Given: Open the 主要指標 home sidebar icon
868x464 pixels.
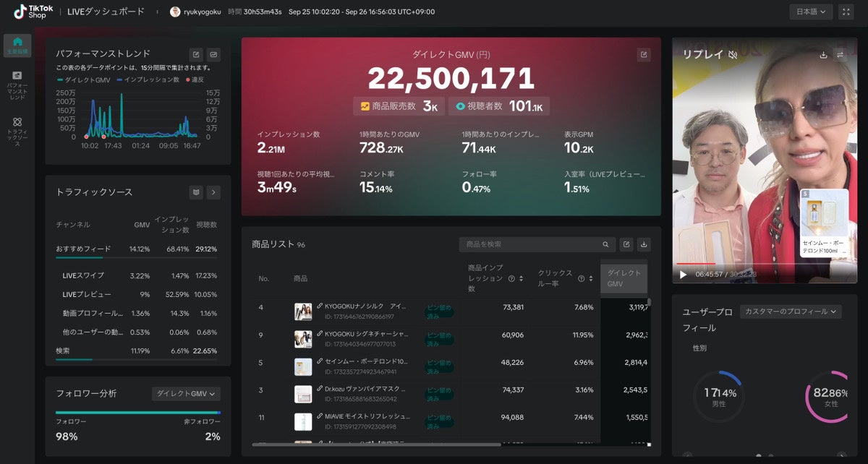Looking at the screenshot, I should 17,45.
